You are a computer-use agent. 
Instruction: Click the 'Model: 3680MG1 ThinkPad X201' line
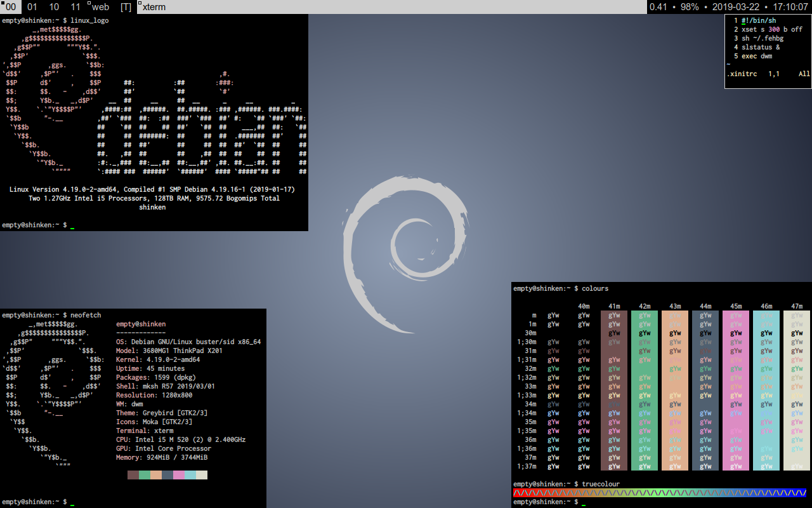tap(169, 351)
